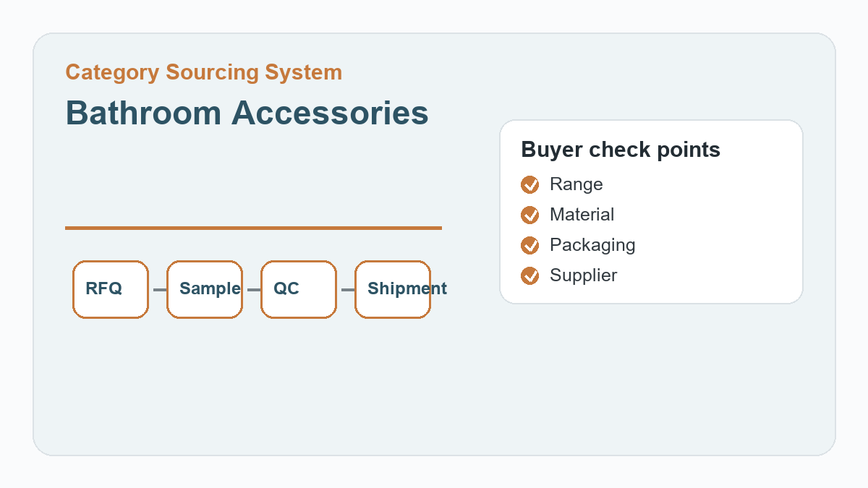Choose the Shipment step box

point(393,289)
